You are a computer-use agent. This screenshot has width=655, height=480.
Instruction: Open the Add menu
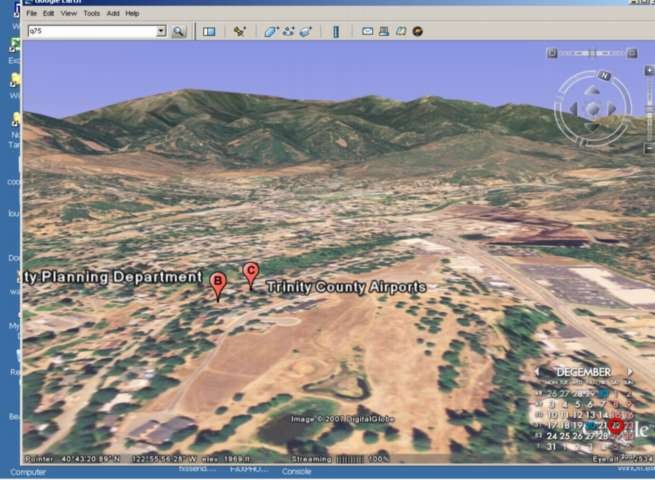pos(113,14)
